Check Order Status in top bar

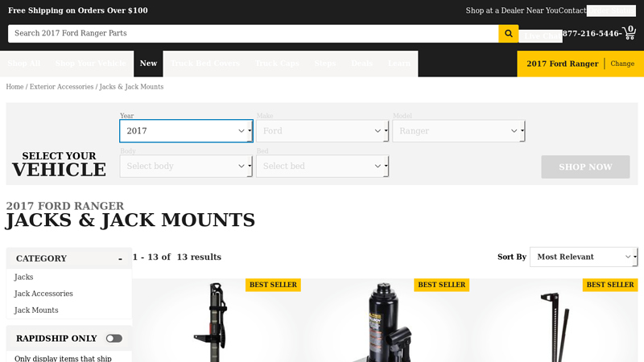coord(611,10)
